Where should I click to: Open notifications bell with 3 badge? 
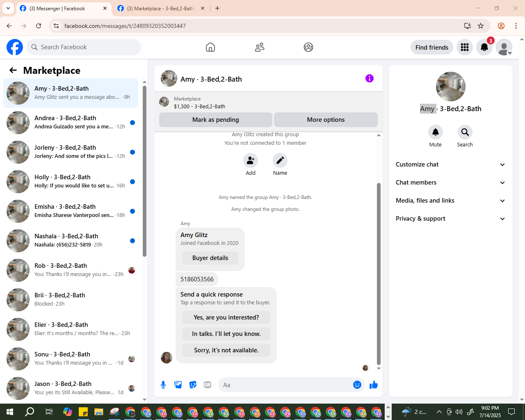coord(484,47)
